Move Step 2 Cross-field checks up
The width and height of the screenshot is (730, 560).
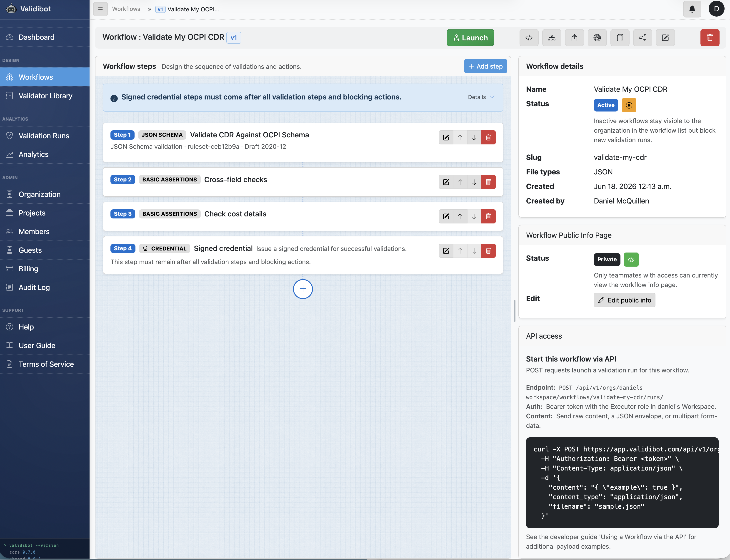tap(460, 182)
